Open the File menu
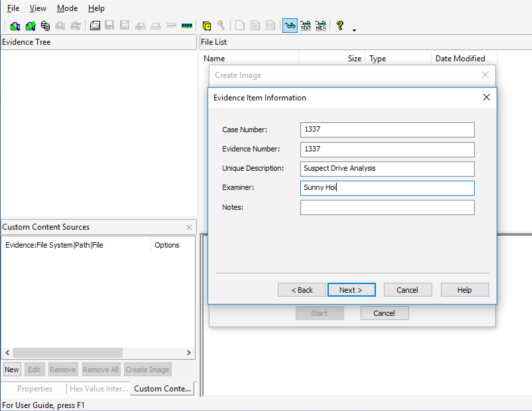 click(13, 8)
